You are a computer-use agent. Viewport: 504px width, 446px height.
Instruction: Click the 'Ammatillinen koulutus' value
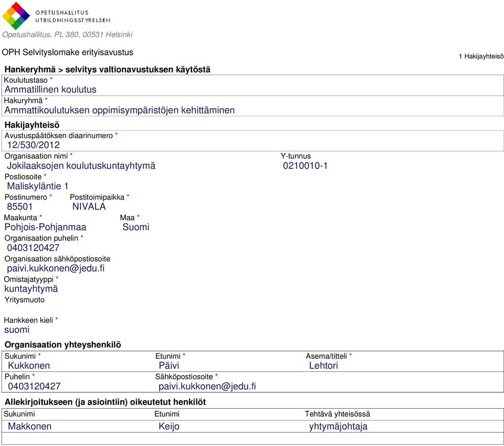tap(50, 89)
